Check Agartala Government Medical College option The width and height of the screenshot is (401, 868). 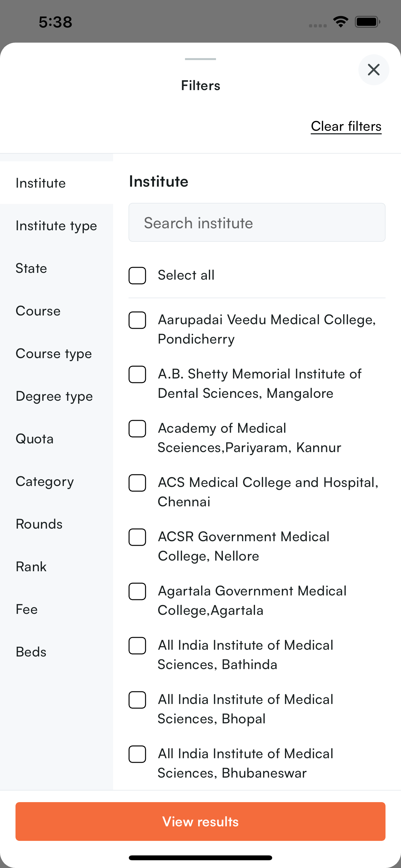coord(138,591)
